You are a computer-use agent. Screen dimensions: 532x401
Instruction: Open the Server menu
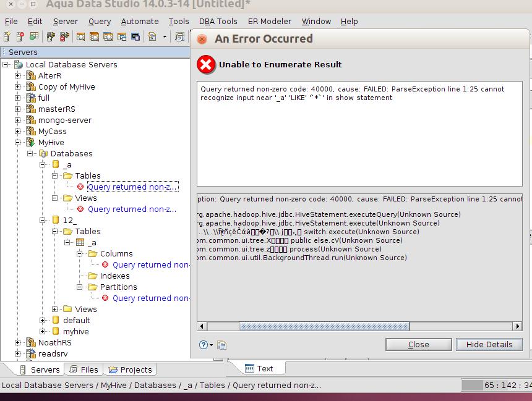[66, 22]
